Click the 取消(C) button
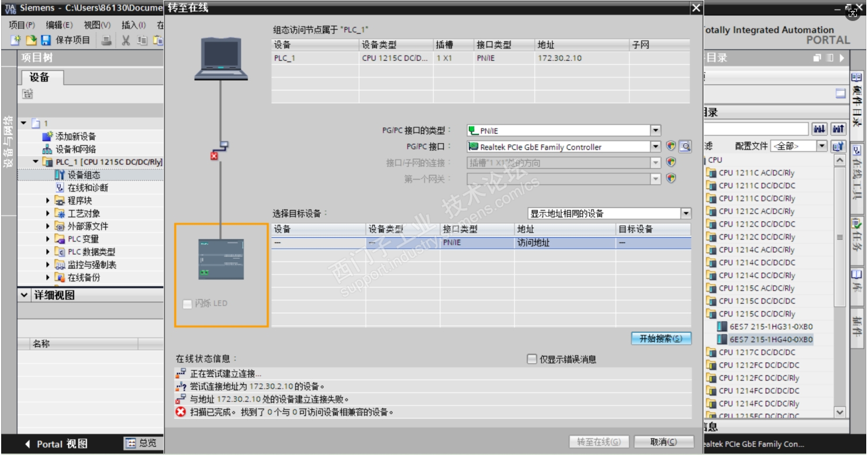 663,442
